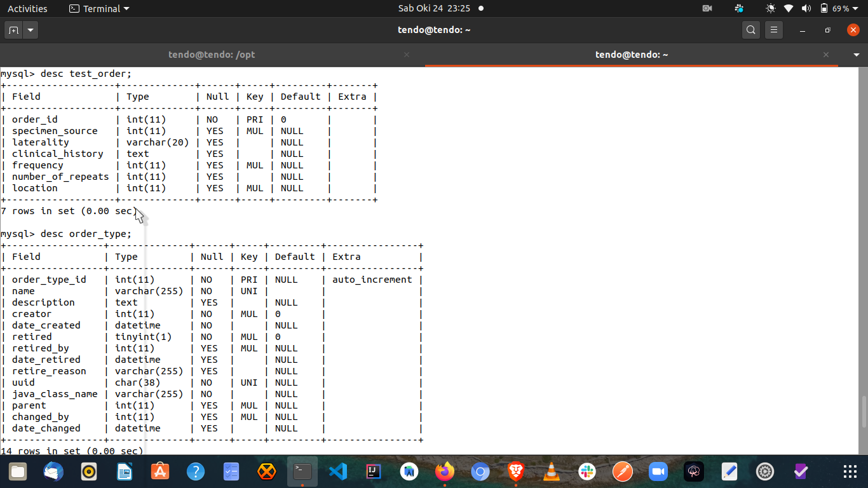The image size is (868, 488).
Task: Click the Wi-Fi status icon
Action: [789, 8]
